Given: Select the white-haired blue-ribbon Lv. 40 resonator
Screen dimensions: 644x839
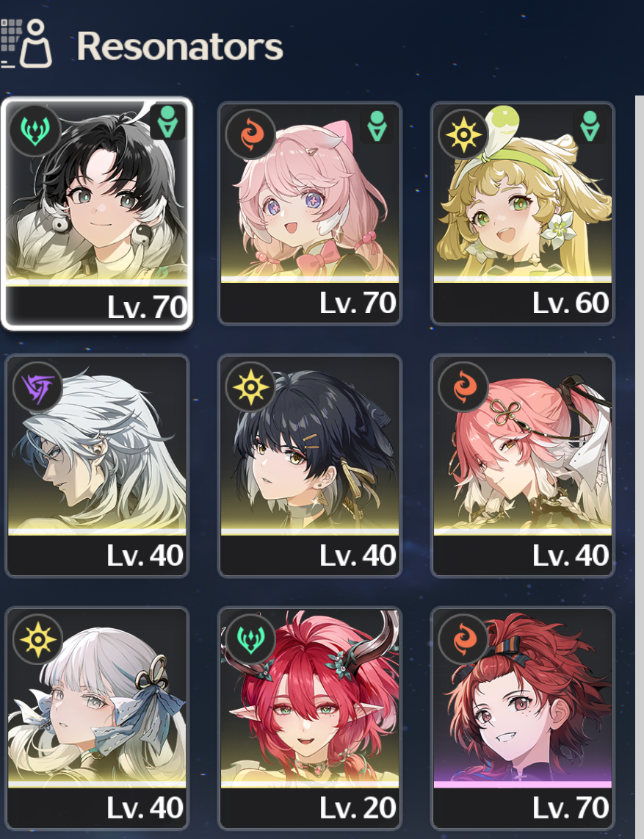Looking at the screenshot, I should pyautogui.click(x=97, y=718).
